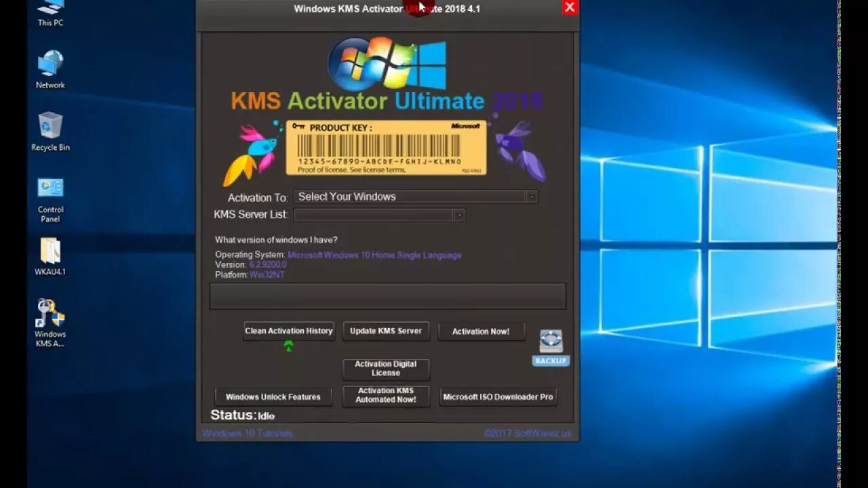The image size is (868, 488).
Task: Close the Windows KMS Activator window
Action: tap(570, 7)
